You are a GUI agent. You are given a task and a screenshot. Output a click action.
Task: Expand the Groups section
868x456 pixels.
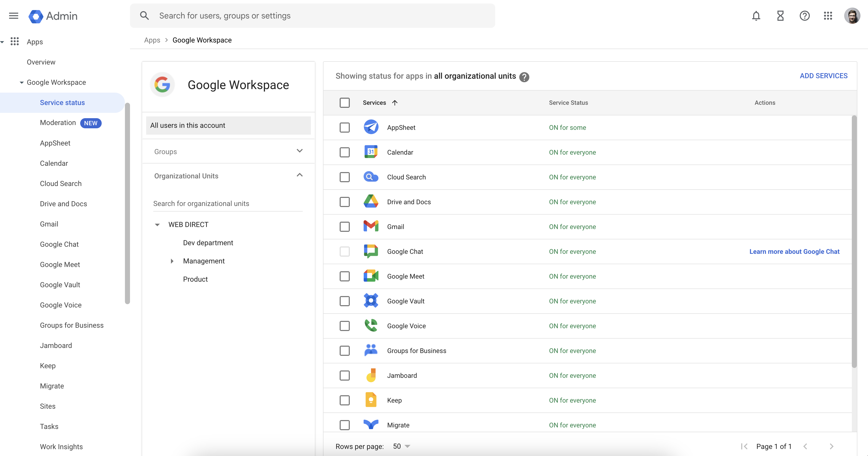pos(299,151)
